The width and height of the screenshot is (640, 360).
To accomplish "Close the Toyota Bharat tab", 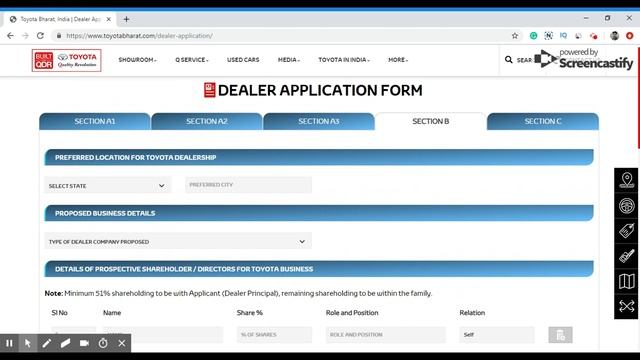I will point(109,19).
